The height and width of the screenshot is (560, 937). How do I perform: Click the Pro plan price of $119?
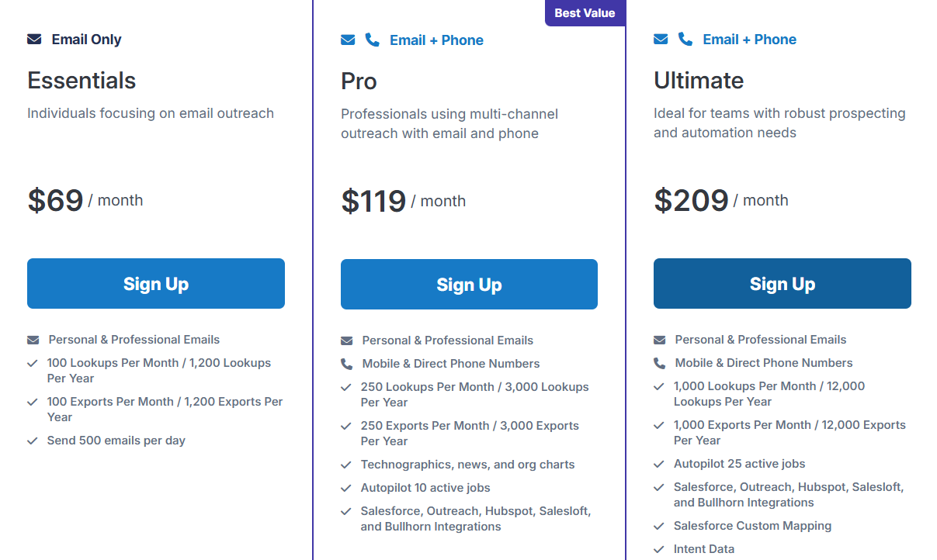[x=373, y=200]
